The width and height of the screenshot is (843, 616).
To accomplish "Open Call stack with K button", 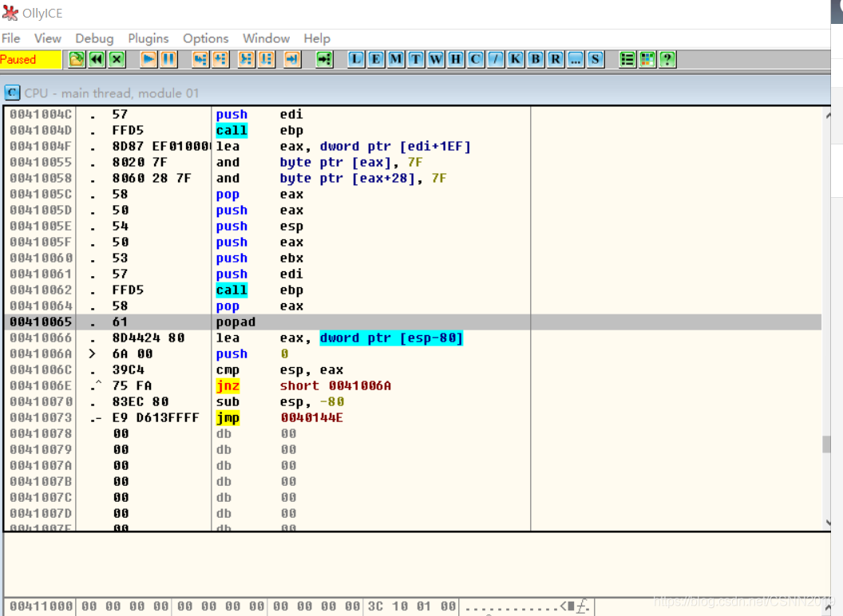I will (515, 59).
